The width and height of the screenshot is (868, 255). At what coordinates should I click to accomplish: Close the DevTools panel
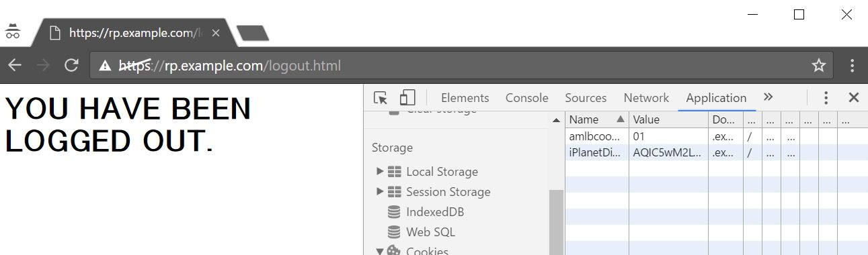(854, 98)
